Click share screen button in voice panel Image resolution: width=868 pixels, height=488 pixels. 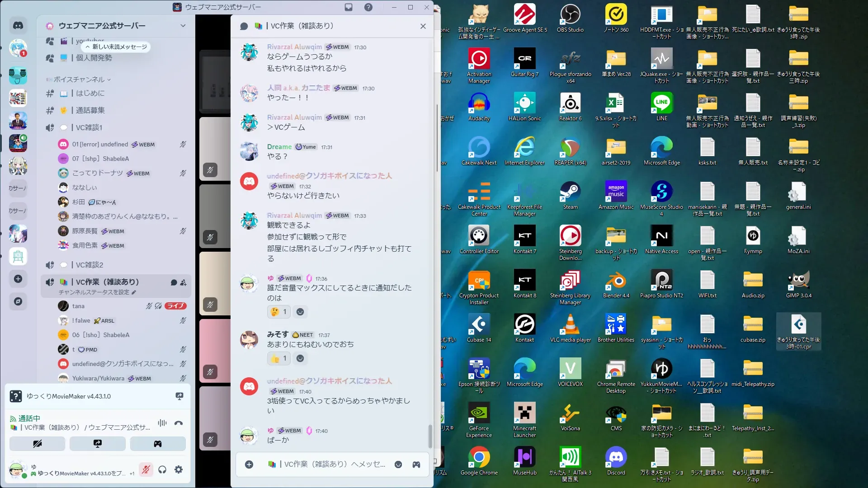pos(97,444)
